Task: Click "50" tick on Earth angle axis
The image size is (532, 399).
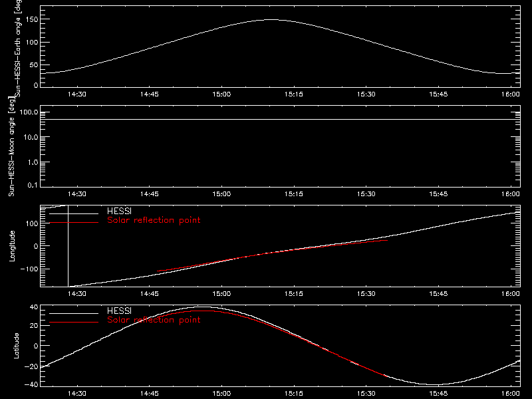Action: click(x=34, y=65)
